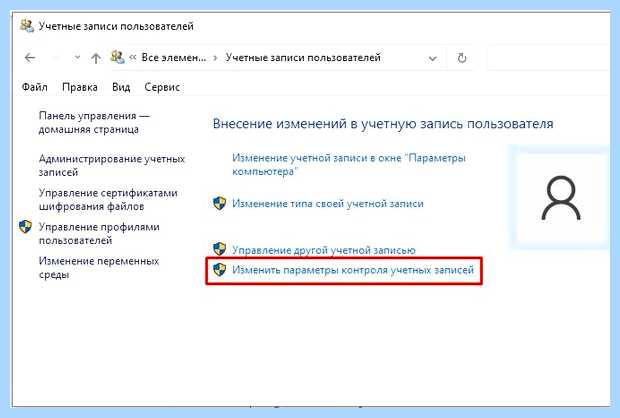This screenshot has width=620, height=418.
Task: Click breadcrumb «Учетные записи пользователей»
Action: click(303, 58)
